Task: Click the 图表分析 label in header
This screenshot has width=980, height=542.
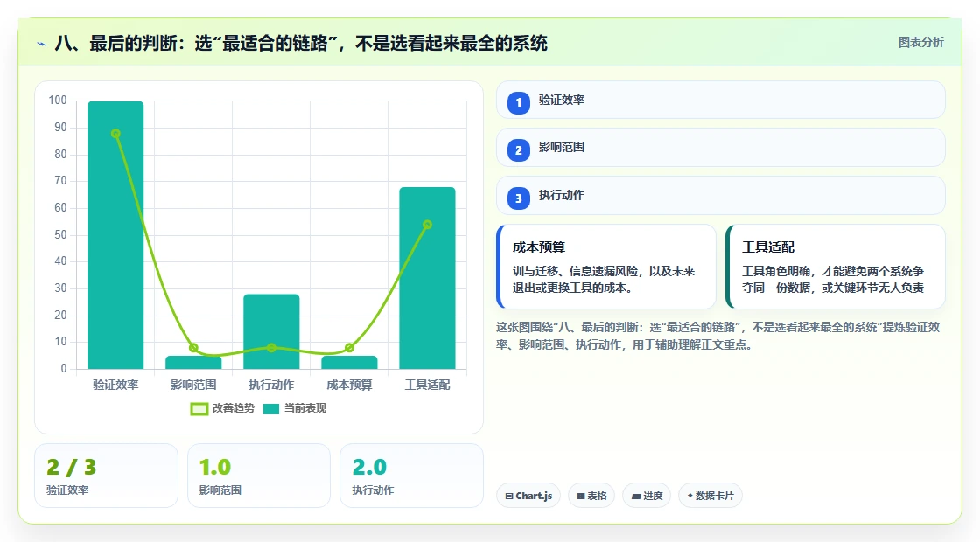Action: tap(920, 43)
